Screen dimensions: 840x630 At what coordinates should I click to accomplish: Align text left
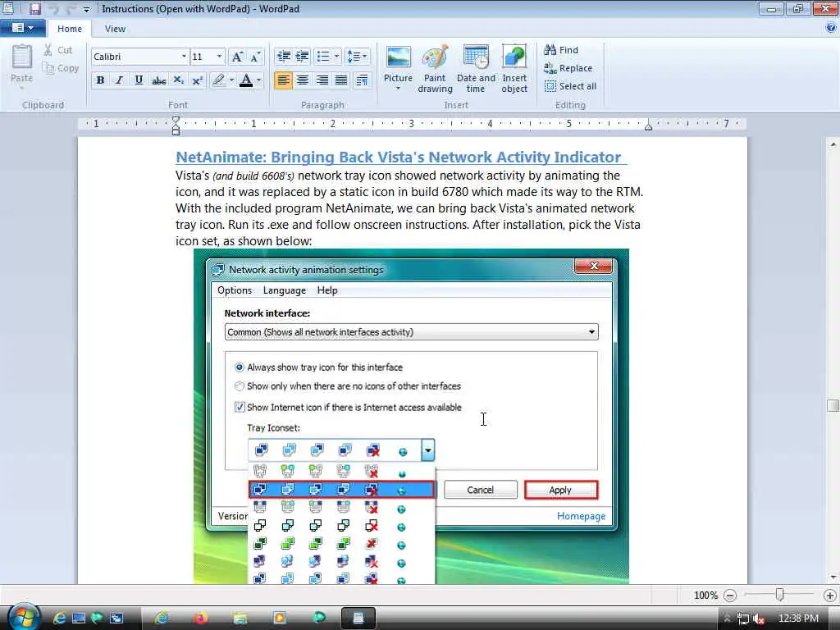click(283, 80)
